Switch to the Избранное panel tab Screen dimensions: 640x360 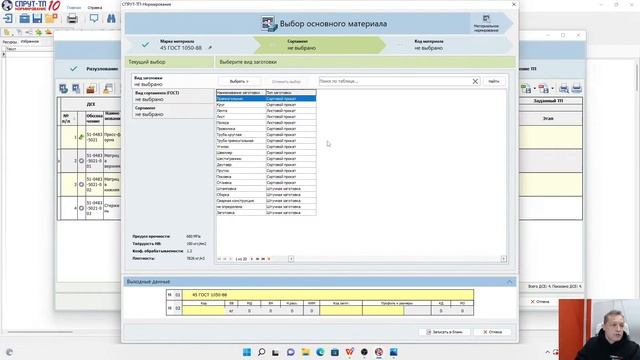click(x=30, y=42)
